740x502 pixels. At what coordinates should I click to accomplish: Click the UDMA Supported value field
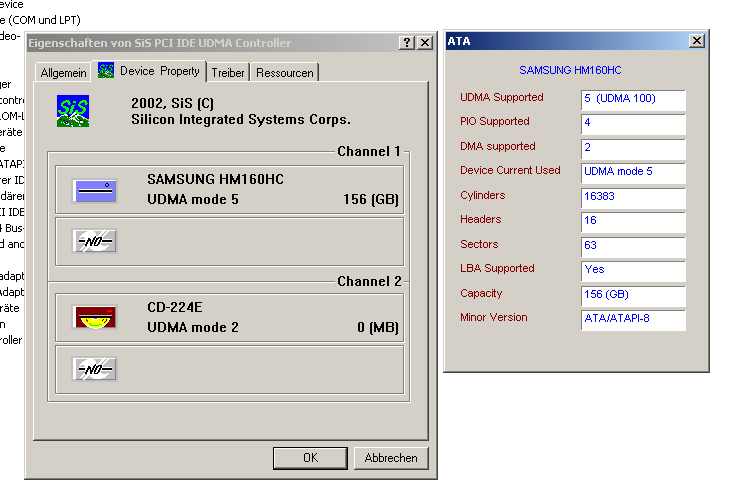click(633, 100)
